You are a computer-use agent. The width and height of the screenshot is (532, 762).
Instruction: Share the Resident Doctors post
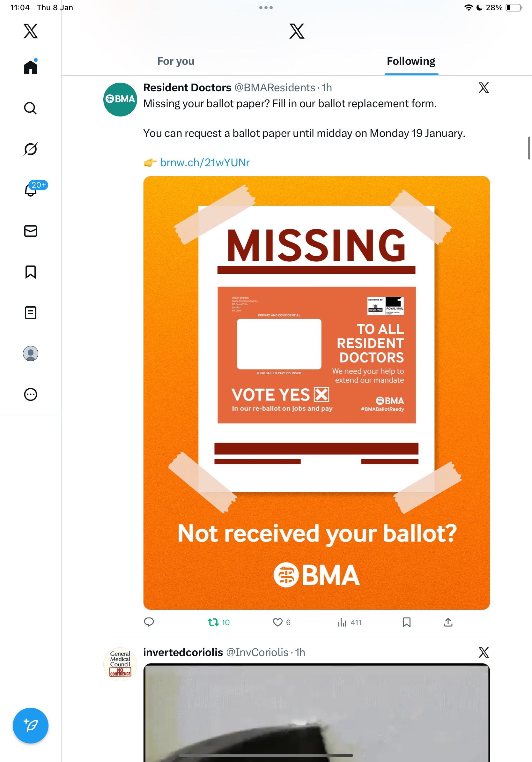click(448, 622)
